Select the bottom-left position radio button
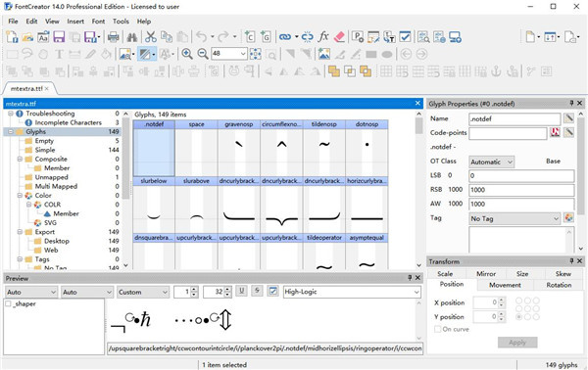The height and width of the screenshot is (370, 588). click(x=519, y=317)
